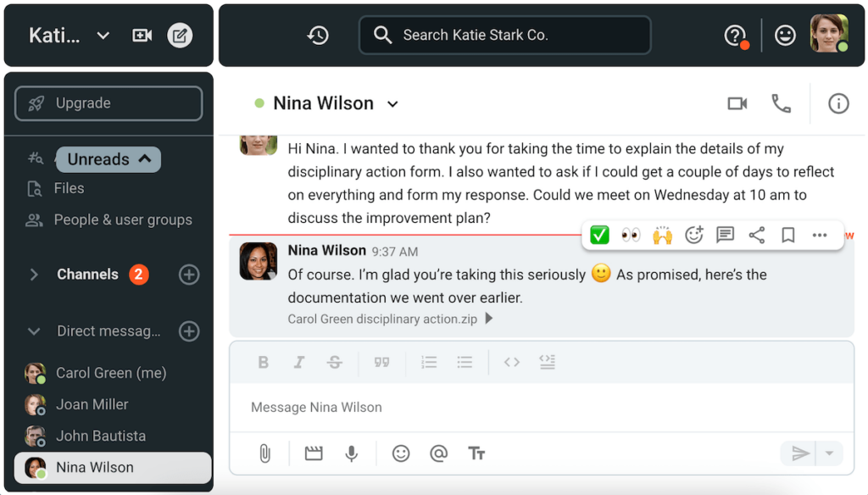
Task: Collapse the Direct messages section
Action: coord(34,331)
